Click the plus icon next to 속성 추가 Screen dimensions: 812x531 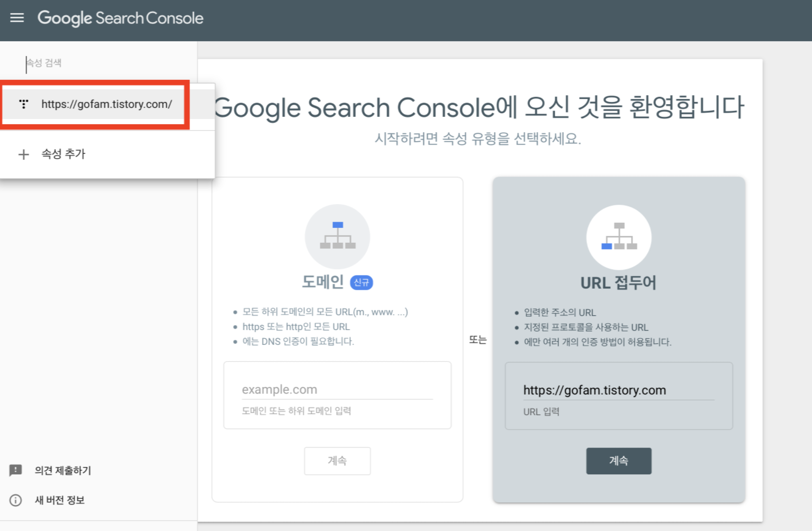pyautogui.click(x=24, y=154)
